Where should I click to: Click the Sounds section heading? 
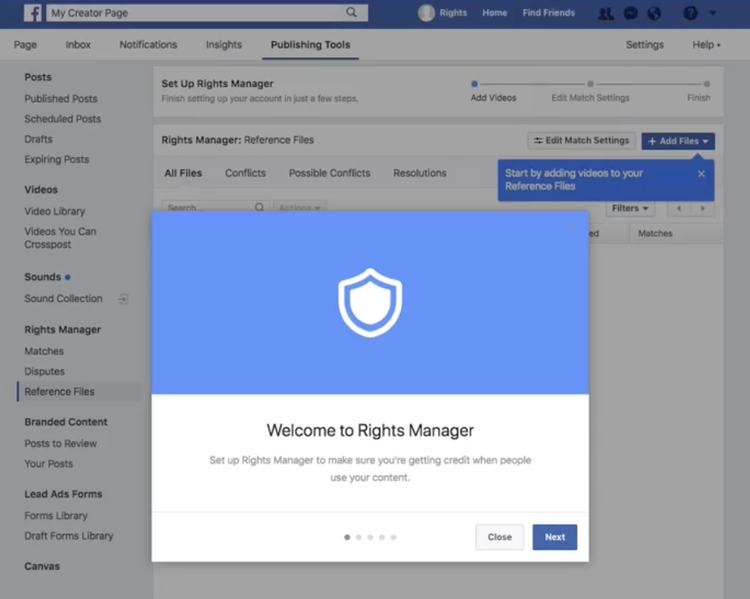(x=43, y=277)
